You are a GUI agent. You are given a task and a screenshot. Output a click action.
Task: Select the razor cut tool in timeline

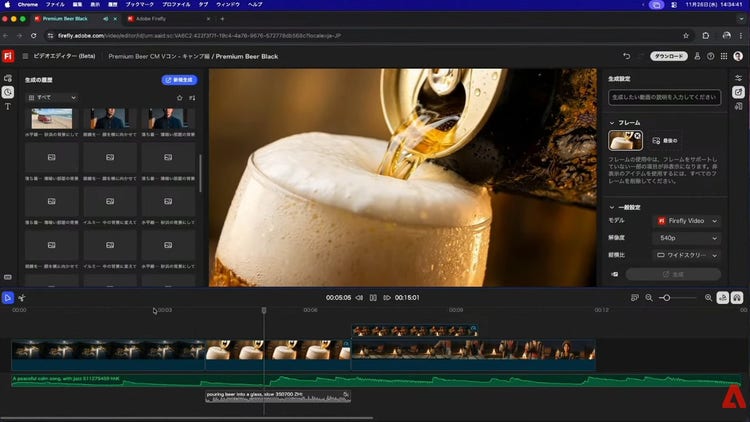pos(22,297)
